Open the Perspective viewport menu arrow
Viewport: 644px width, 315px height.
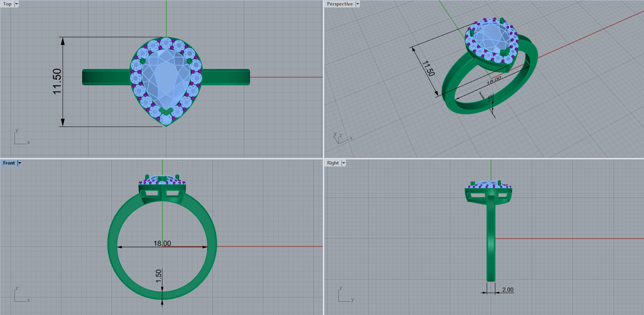tap(358, 4)
